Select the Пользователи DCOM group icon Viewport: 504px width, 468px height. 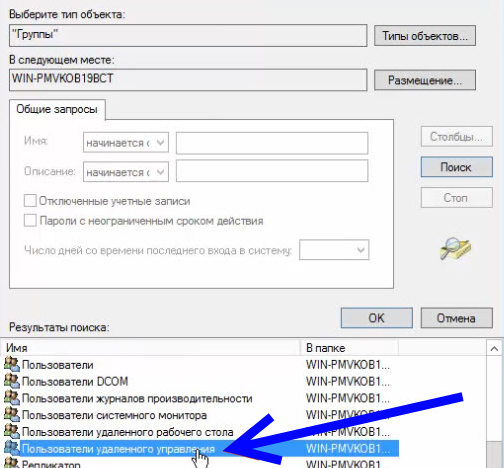12,381
